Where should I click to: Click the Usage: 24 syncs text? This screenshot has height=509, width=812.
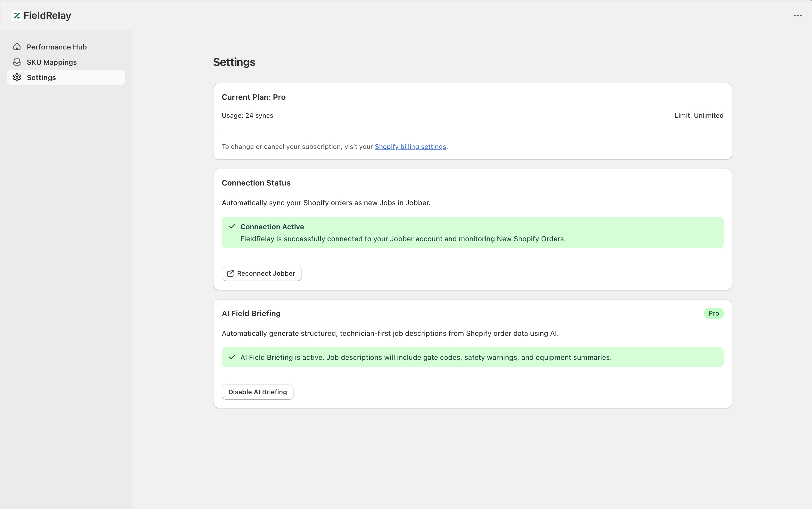point(247,115)
